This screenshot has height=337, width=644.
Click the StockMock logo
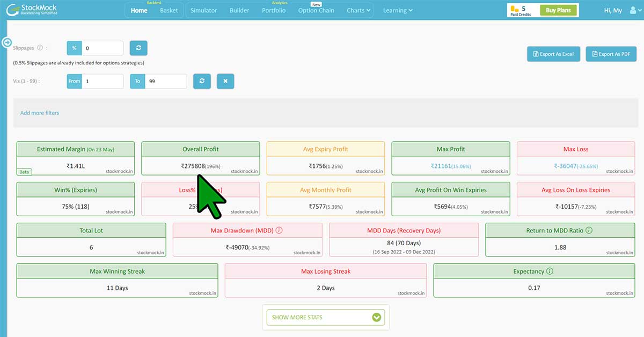pos(31,10)
